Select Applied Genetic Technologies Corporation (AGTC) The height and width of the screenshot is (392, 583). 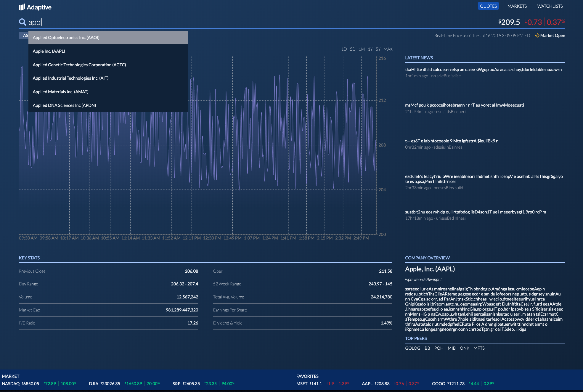108,65
